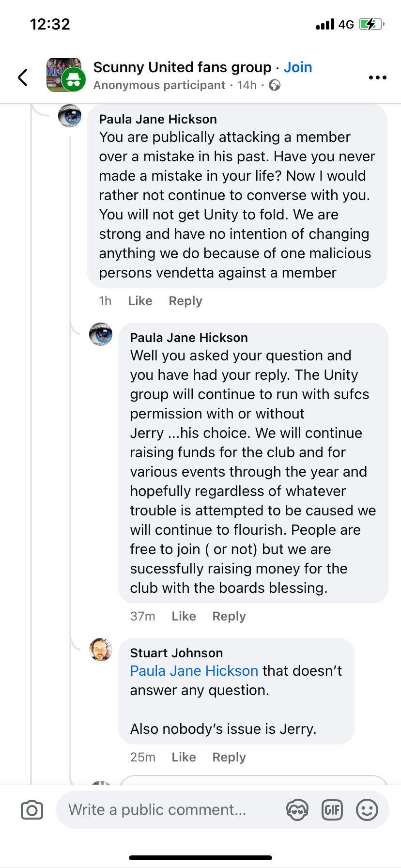
Task: Open Paula Jane Hickson's eye avatar on first comment
Action: tap(70, 116)
